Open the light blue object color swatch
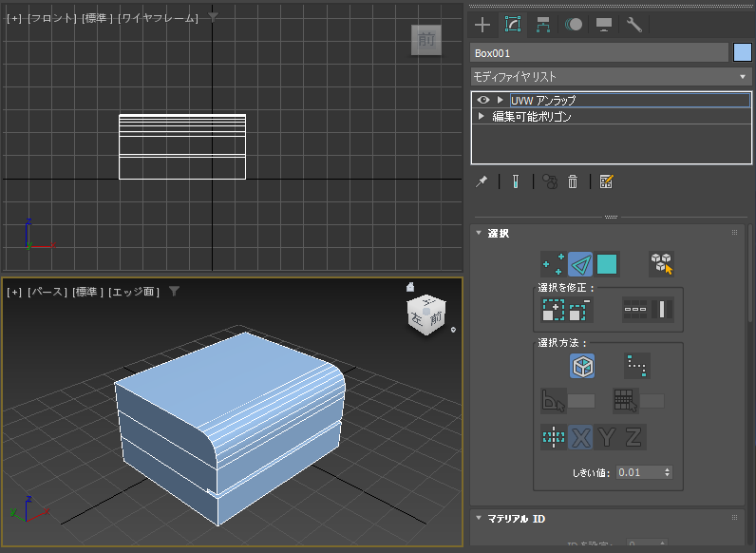The height and width of the screenshot is (553, 756). click(742, 52)
